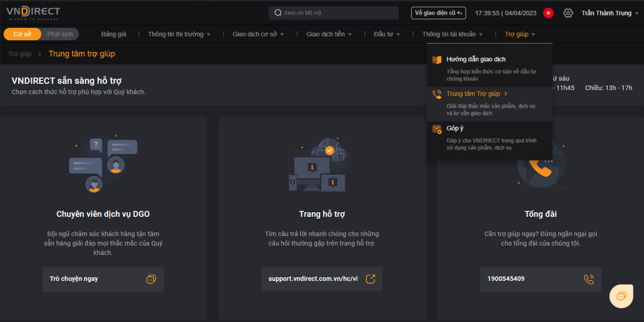Collapse the Trợ giúp dropdown menu
This screenshot has width=644, height=322.
pos(520,34)
